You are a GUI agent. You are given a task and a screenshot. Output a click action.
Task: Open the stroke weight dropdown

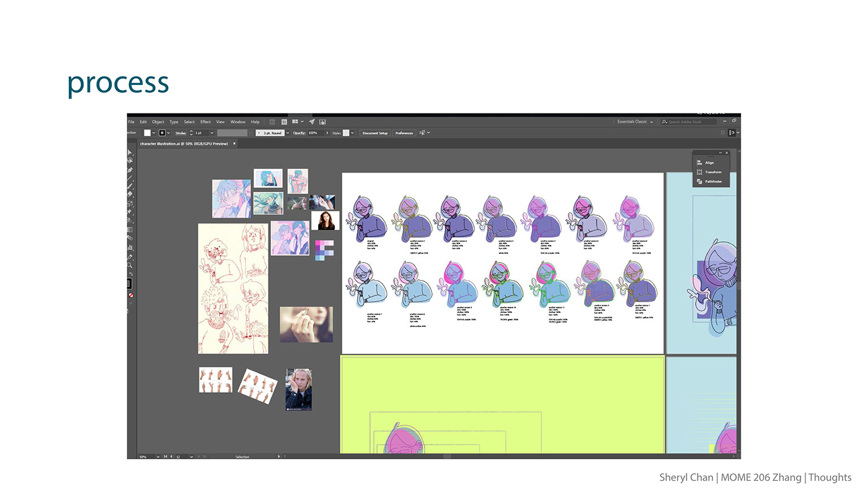click(x=212, y=133)
